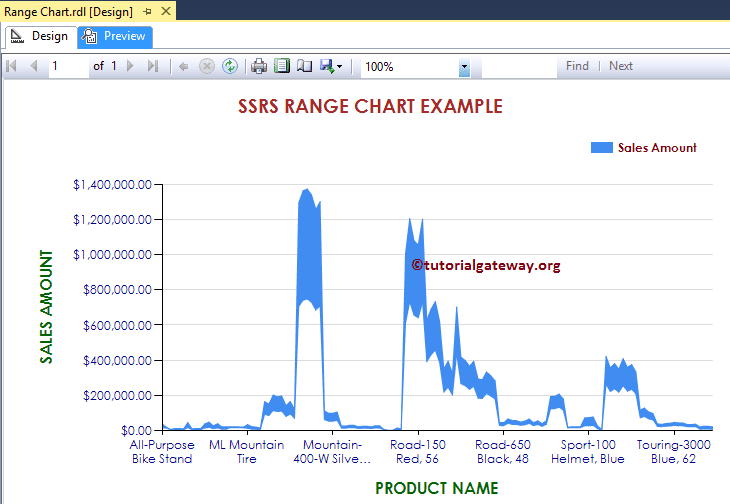The height and width of the screenshot is (504, 730).
Task: Click the current page number field
Action: (68, 66)
